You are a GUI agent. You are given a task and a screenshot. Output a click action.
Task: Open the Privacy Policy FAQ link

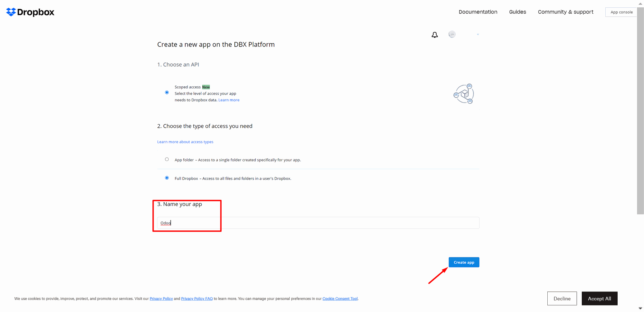tap(197, 299)
